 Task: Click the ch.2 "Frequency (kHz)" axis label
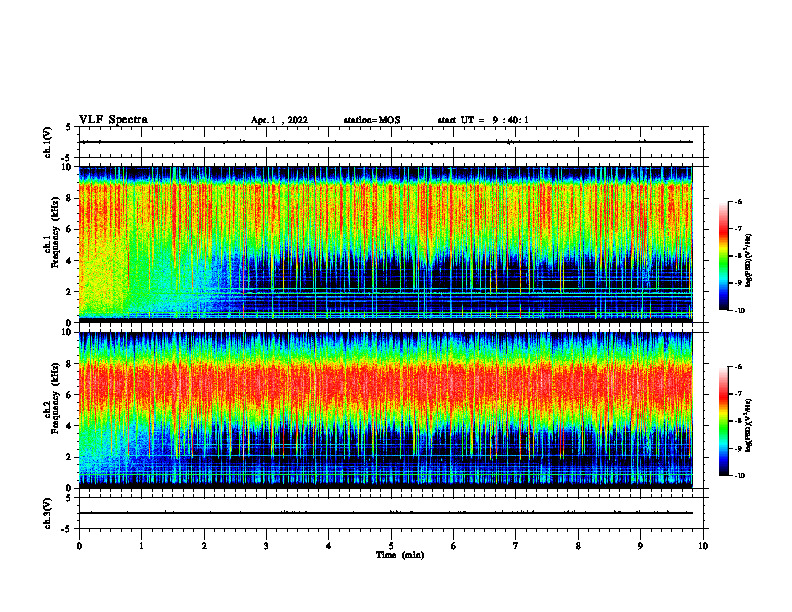click(56, 398)
